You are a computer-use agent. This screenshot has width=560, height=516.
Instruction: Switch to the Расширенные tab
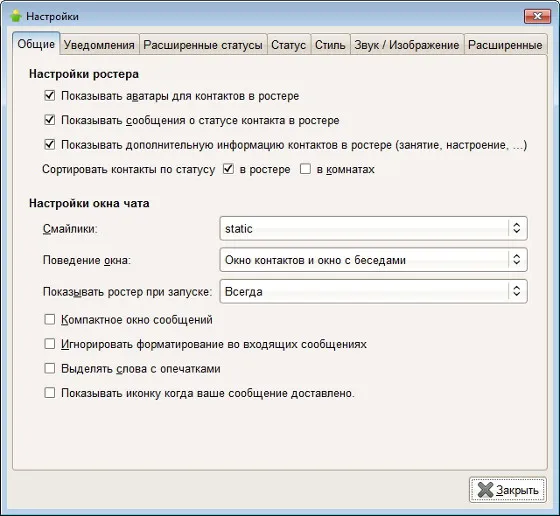tap(505, 45)
